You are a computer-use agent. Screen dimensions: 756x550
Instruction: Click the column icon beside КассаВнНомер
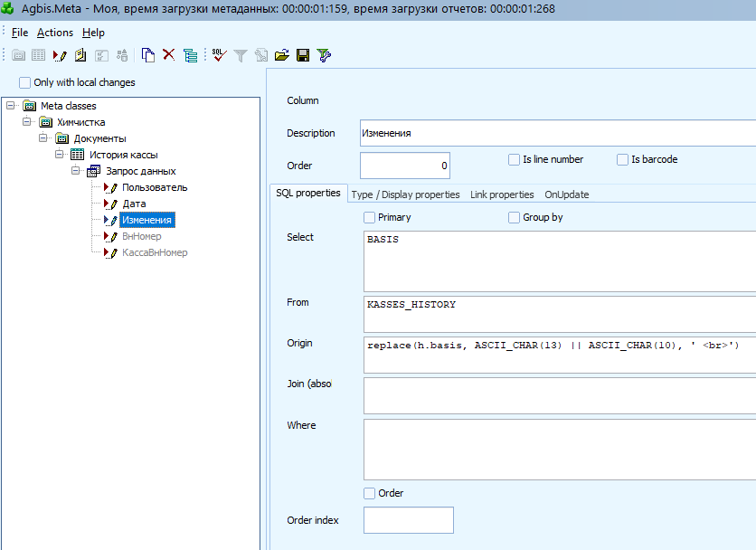pyautogui.click(x=110, y=252)
